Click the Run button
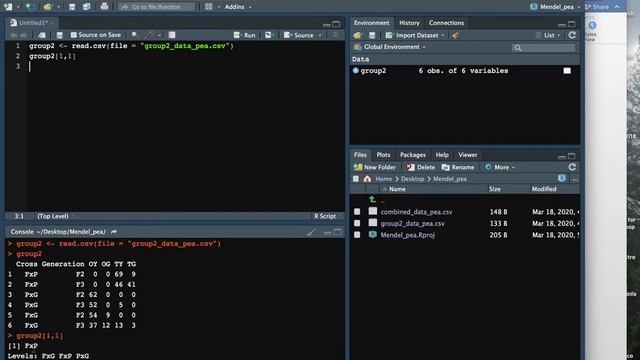 [244, 35]
